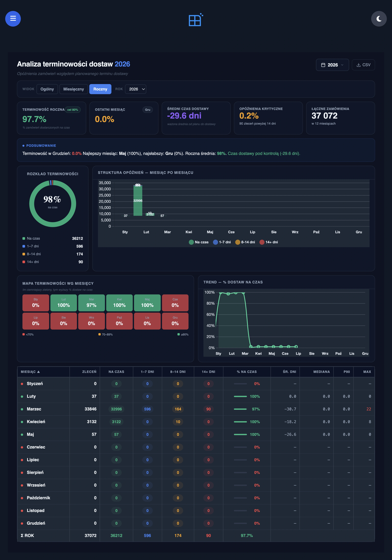Click the CSV download icon
This screenshot has height=560, width=392.
[358, 65]
